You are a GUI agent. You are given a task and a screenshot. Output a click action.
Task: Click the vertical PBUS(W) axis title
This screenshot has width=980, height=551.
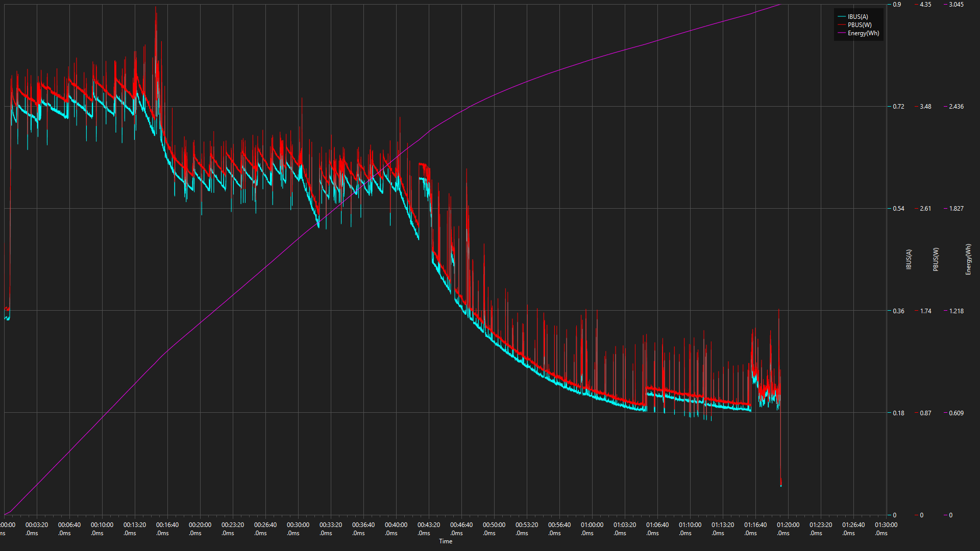tap(936, 259)
